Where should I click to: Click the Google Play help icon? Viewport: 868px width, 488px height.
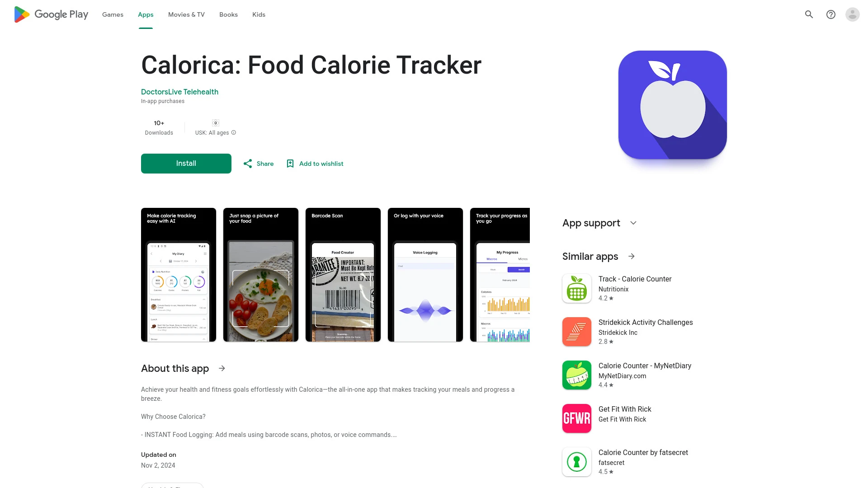pos(831,14)
